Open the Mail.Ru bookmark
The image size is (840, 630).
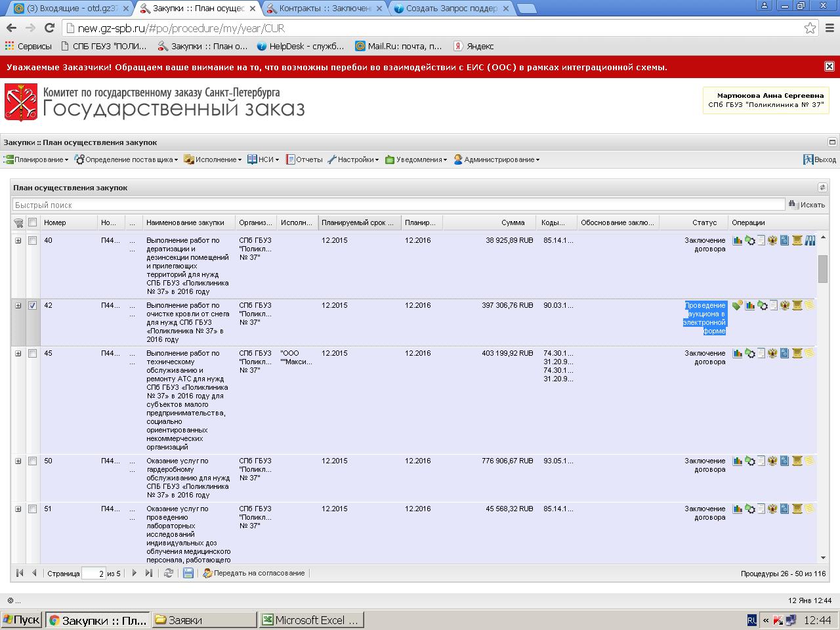(398, 46)
